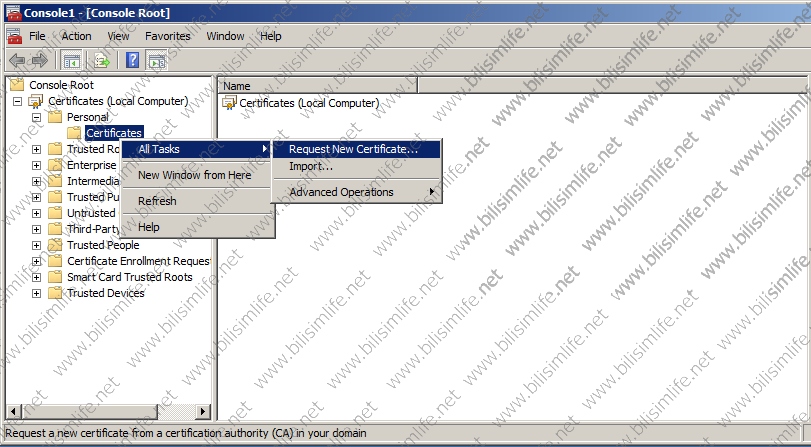Select All Tasks in context menu
This screenshot has width=811, height=447.
pos(197,149)
